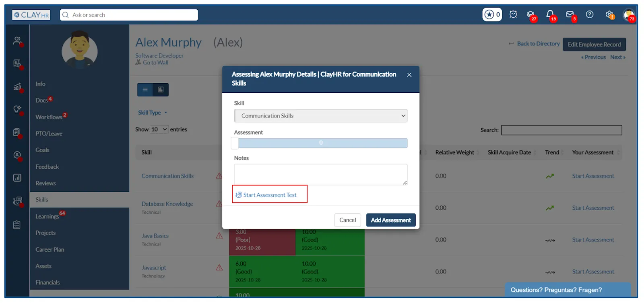644x303 pixels.
Task: Open the Questions? Preguntas? Fragen? chat
Action: [x=568, y=290]
